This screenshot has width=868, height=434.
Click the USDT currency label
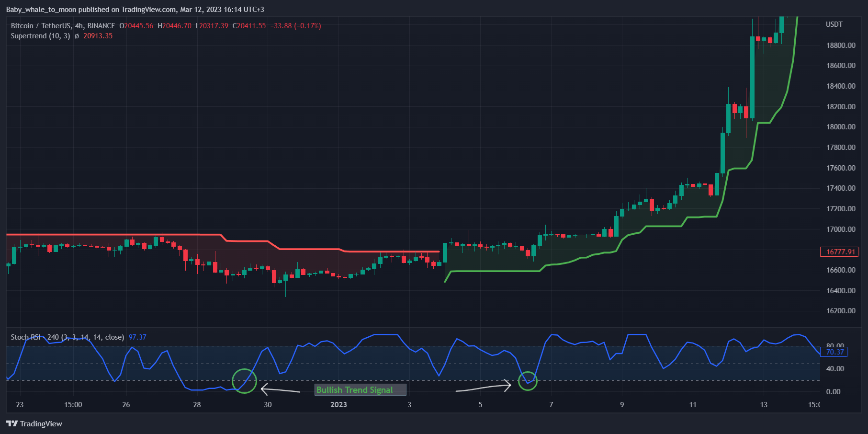pos(834,24)
